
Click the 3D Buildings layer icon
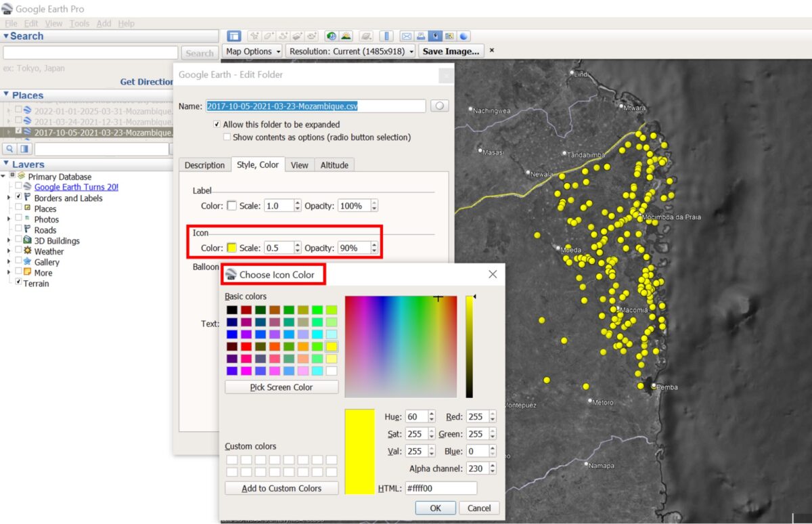click(27, 240)
